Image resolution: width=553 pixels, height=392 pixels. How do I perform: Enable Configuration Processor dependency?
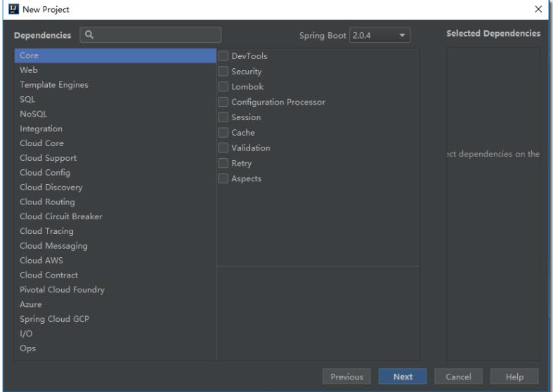223,102
